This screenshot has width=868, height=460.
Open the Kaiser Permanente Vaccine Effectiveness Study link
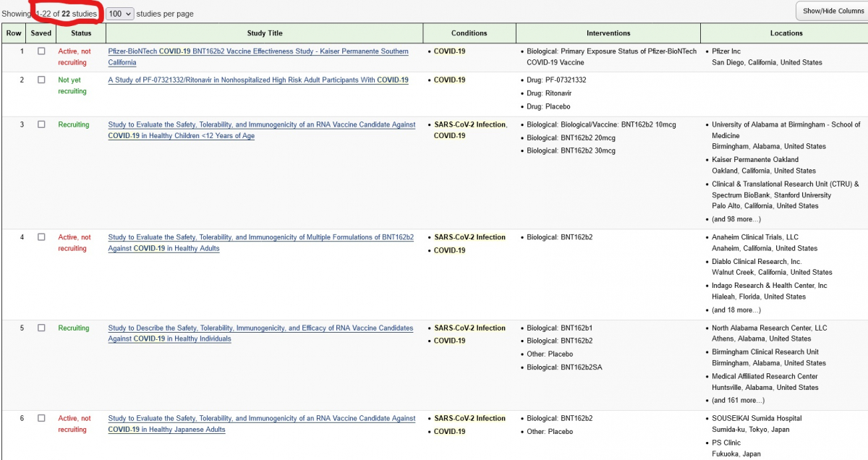coord(258,52)
